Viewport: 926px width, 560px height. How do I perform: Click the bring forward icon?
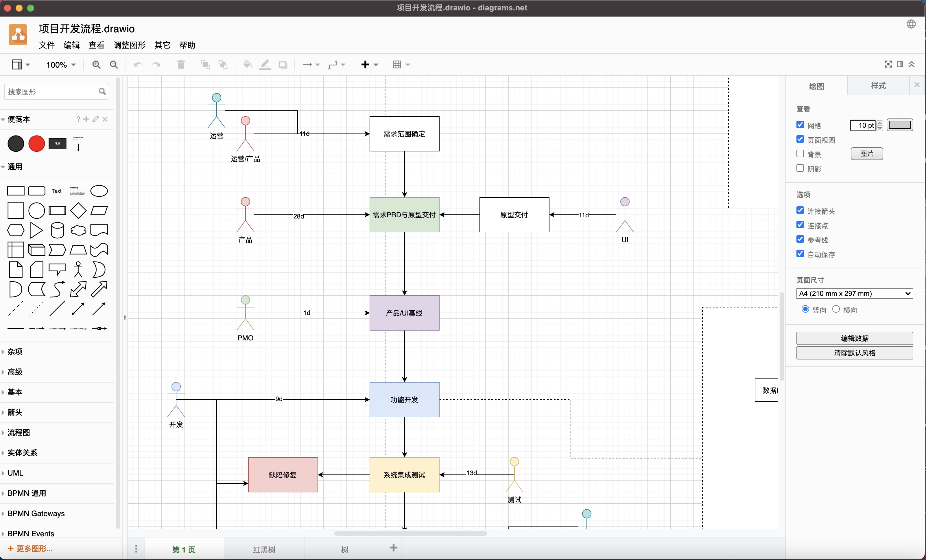tap(206, 64)
